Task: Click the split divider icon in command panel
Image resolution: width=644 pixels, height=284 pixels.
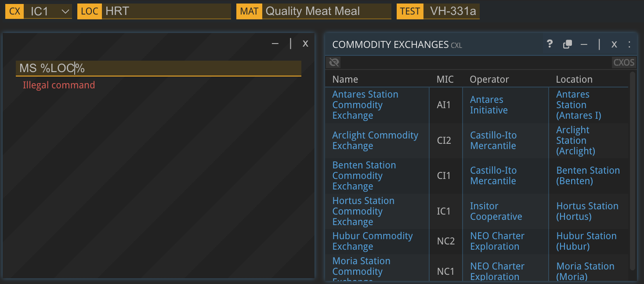Action: (x=290, y=43)
